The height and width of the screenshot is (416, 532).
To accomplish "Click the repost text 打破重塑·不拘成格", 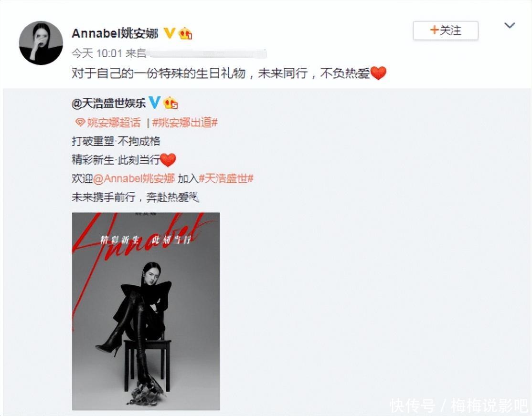I will coord(116,141).
